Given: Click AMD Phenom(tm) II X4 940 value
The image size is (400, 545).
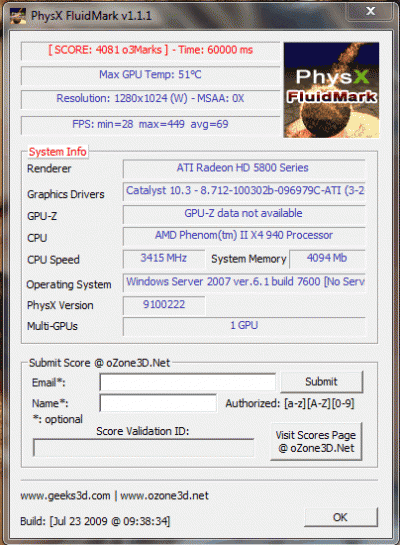Looking at the screenshot, I should pos(244,236).
